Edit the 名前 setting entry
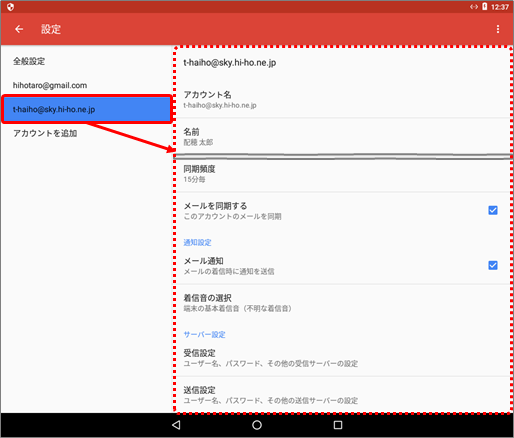Screen dimensions: 514x438 [x=343, y=137]
